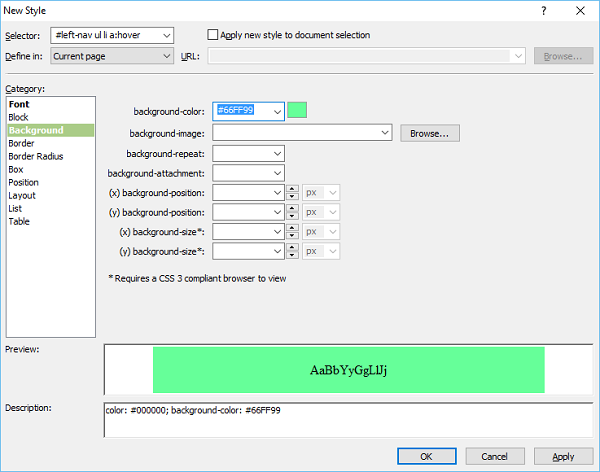This screenshot has height=472, width=600.
Task: Click the help question mark icon
Action: [544, 10]
